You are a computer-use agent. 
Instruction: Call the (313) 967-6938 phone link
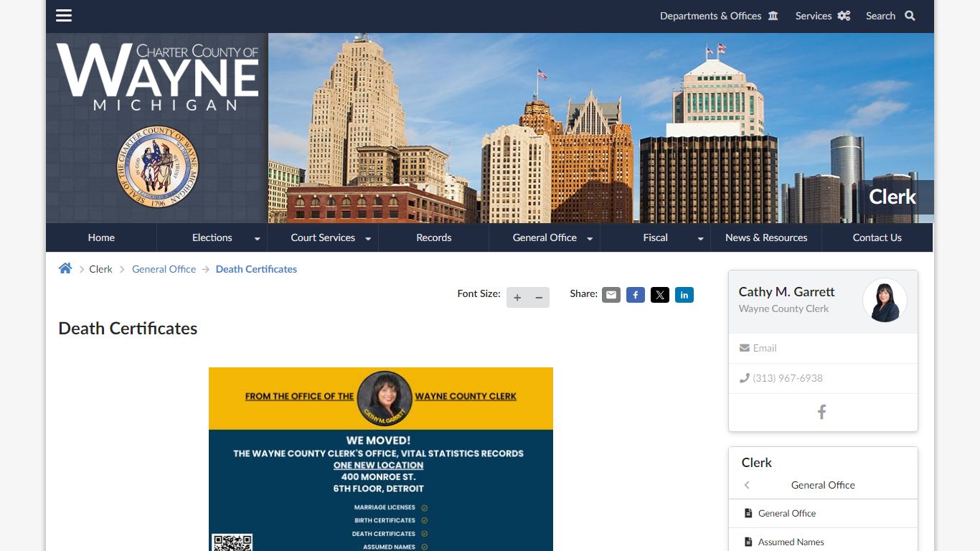click(x=788, y=378)
